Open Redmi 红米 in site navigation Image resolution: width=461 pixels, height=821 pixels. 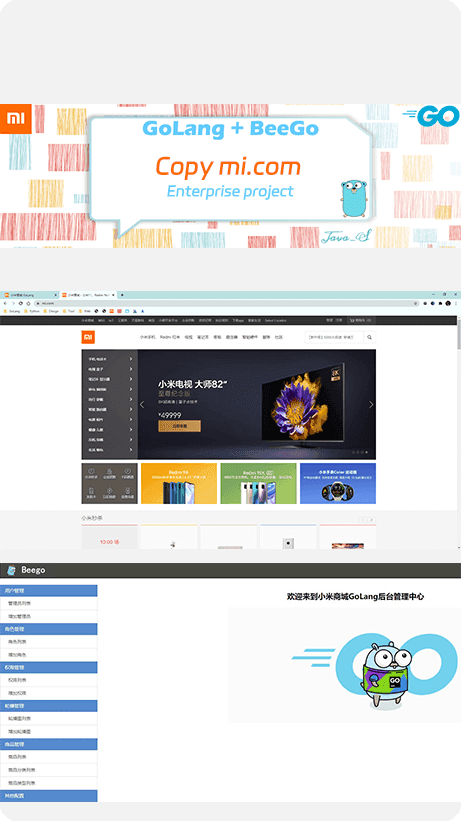[x=170, y=338]
